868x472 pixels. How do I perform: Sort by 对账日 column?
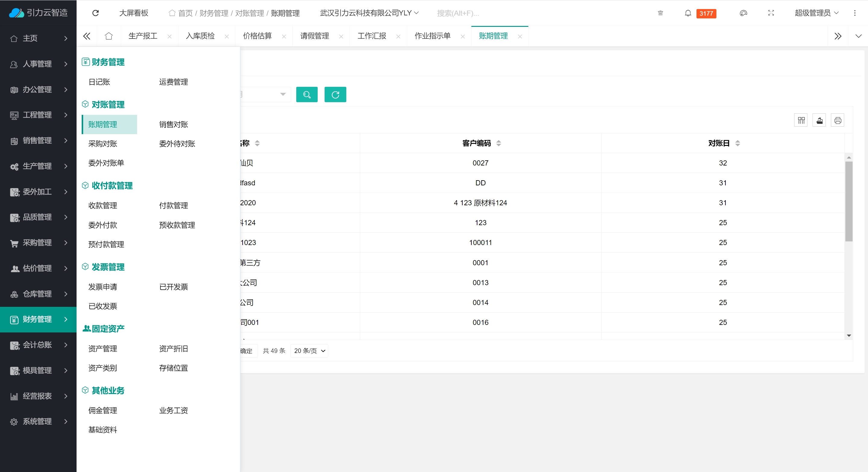(737, 143)
